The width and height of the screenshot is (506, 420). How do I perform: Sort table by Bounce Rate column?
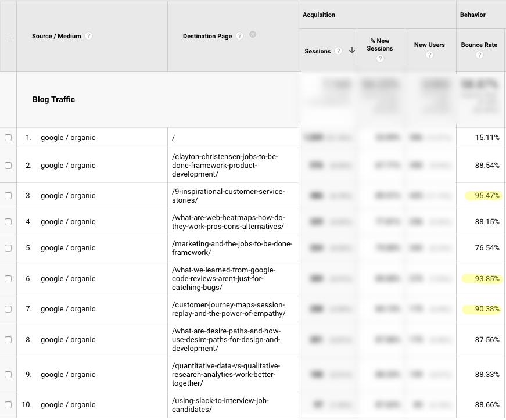(480, 45)
